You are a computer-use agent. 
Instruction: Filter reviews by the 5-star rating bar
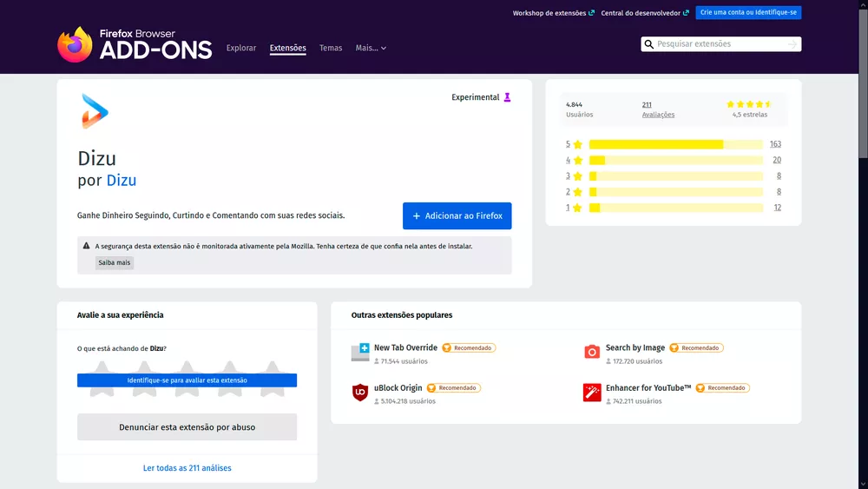coord(675,144)
